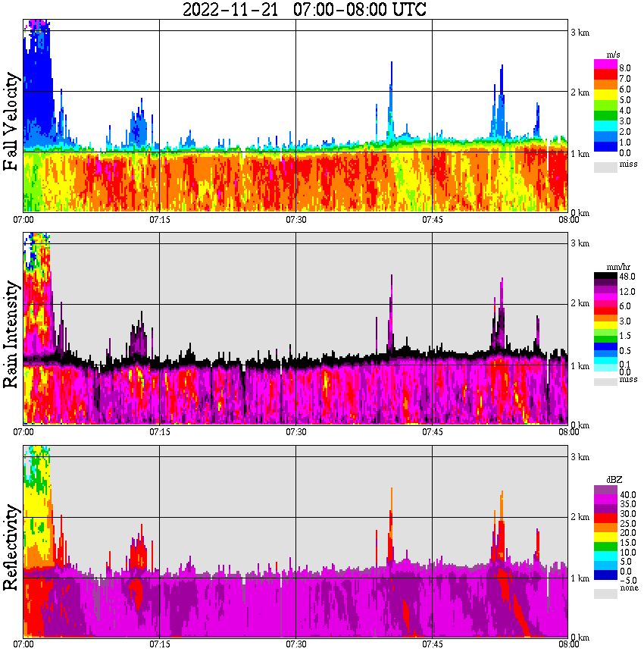
Task: Select the magenta swatch atop the velocity legend
Action: (605, 64)
